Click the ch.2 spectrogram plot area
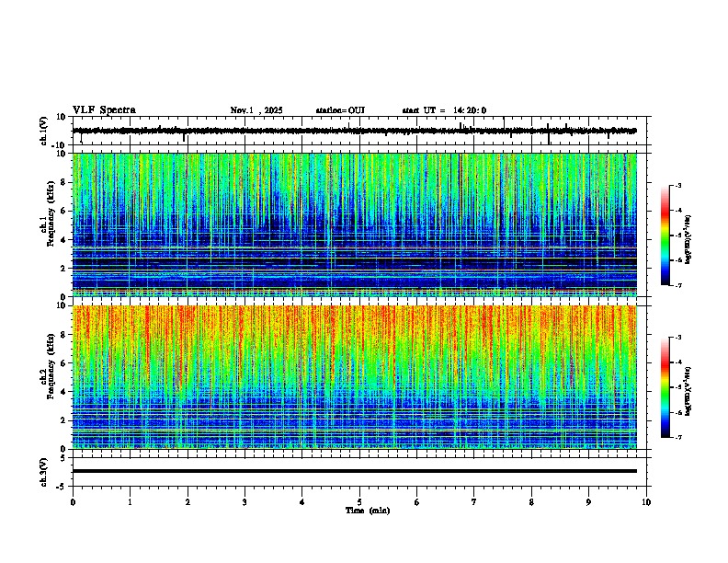The width and height of the screenshot is (728, 563). click(355, 377)
